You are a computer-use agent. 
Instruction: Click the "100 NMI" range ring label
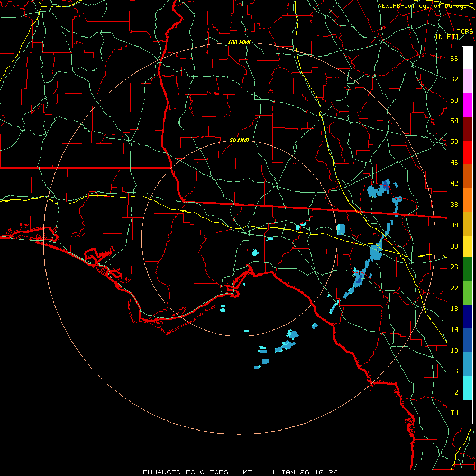[x=239, y=42]
